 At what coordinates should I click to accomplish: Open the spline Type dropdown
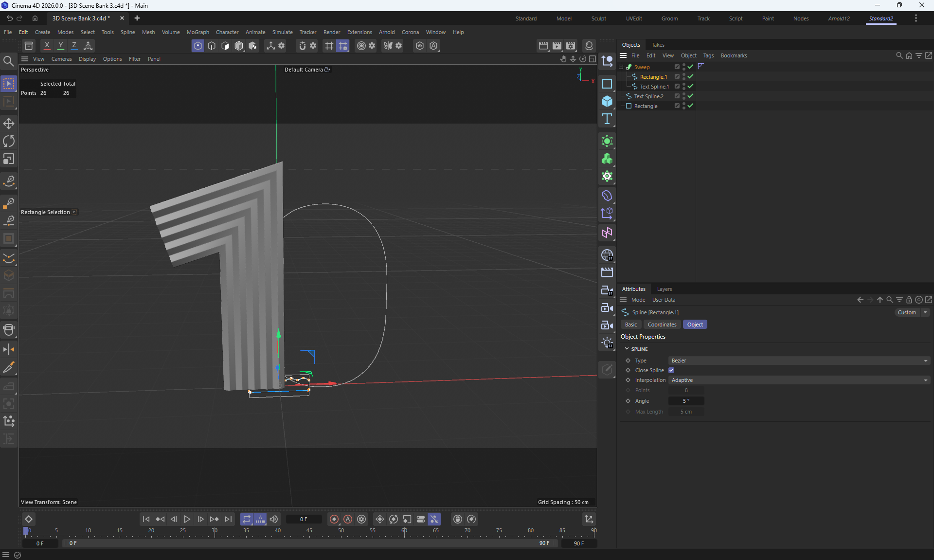[x=799, y=361]
